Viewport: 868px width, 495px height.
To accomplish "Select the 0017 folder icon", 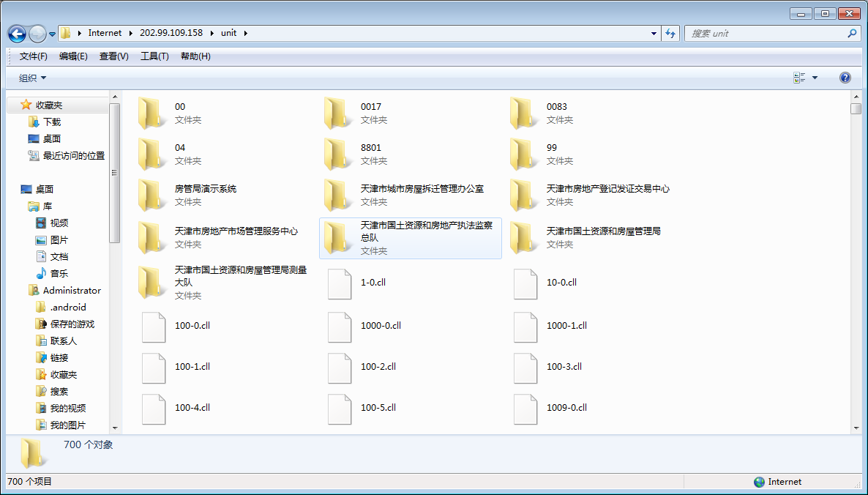I will click(x=338, y=113).
